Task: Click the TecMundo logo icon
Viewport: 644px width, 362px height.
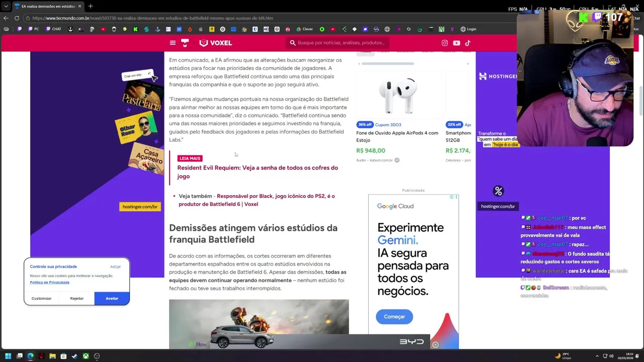Action: pos(185,43)
